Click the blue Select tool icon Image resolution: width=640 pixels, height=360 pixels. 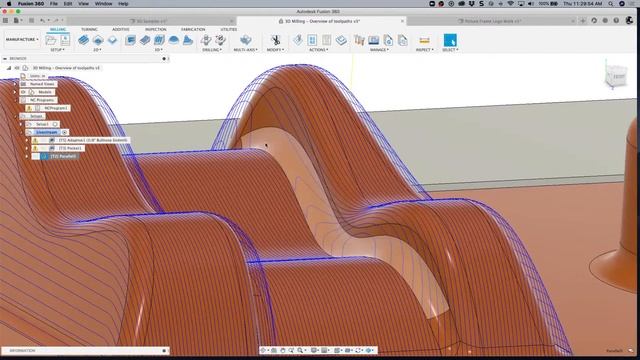[x=450, y=40]
